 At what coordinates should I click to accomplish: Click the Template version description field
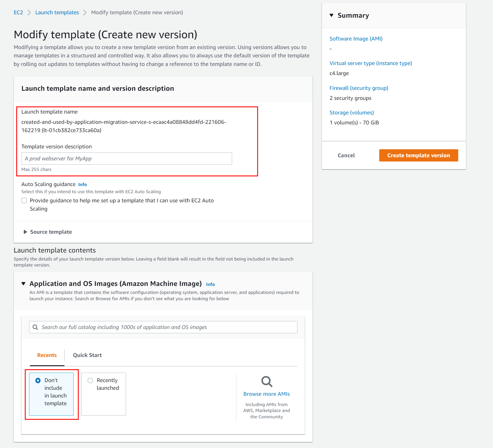click(127, 158)
